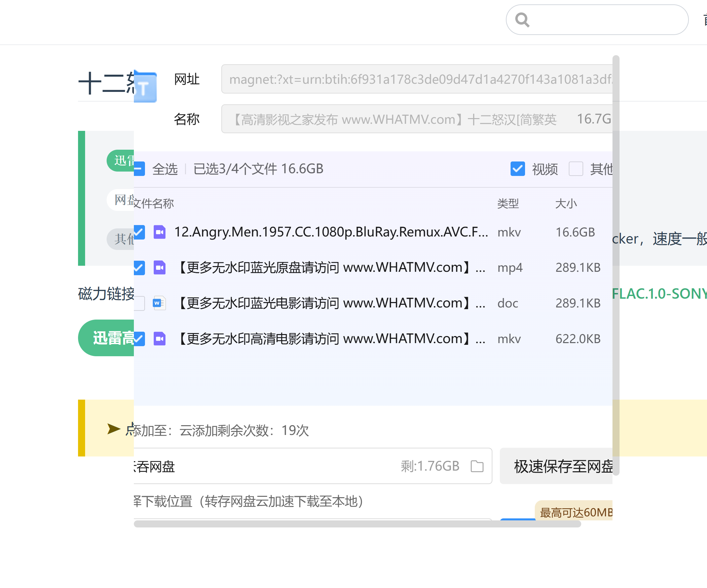Select the 更多无水印高清电影 mkv file name
707x588 pixels.
coord(331,339)
